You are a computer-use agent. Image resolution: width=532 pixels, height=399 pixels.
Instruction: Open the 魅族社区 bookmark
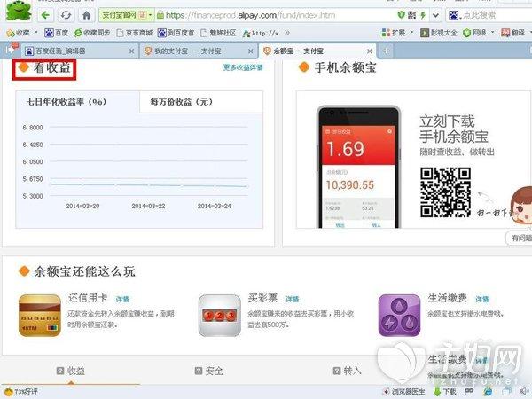(218, 33)
